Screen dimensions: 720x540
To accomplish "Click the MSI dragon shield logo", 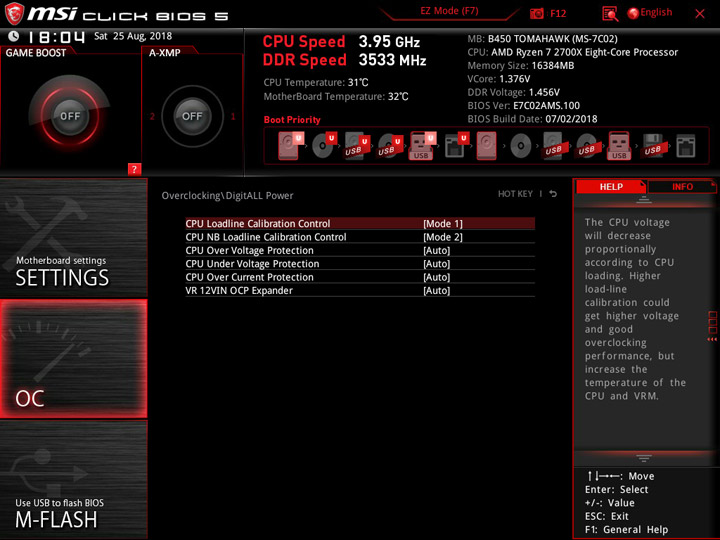I will 14,14.
